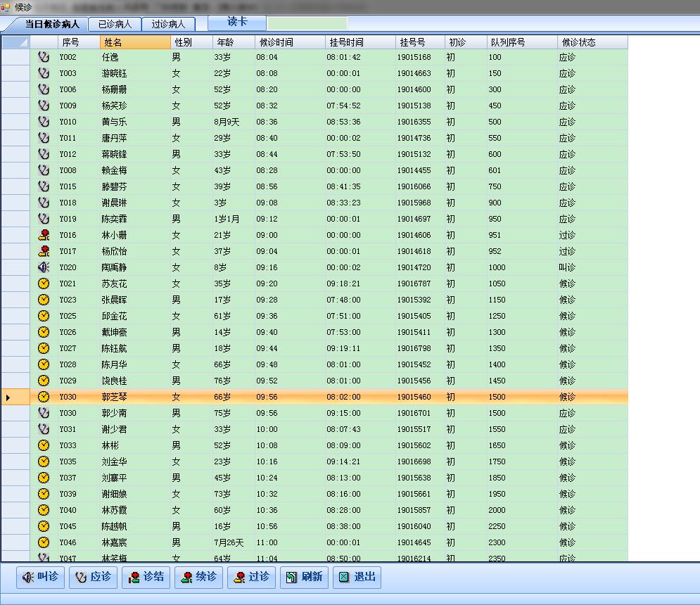This screenshot has height=605, width=700.
Task: Click the 叫诊 call-patient button
Action: point(41,577)
